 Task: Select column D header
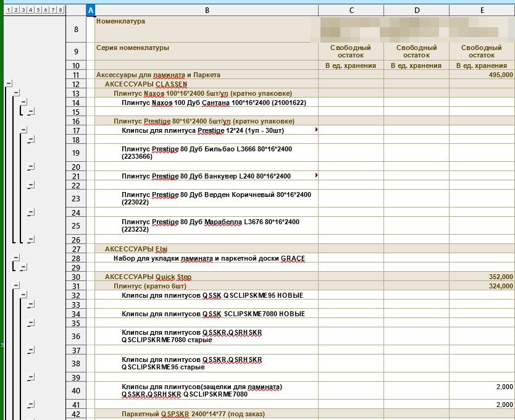tap(416, 10)
